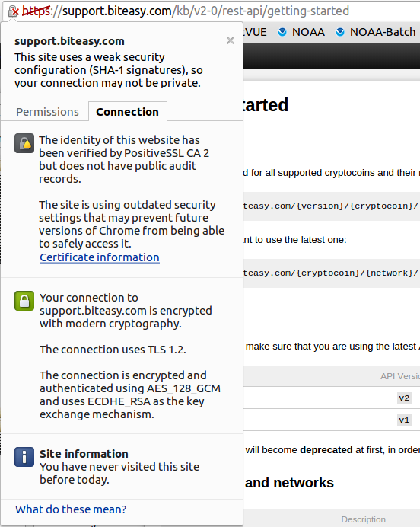Viewport: 420px width, 527px height.
Task: Click the NOAA bookmark favicon
Action: point(282,32)
